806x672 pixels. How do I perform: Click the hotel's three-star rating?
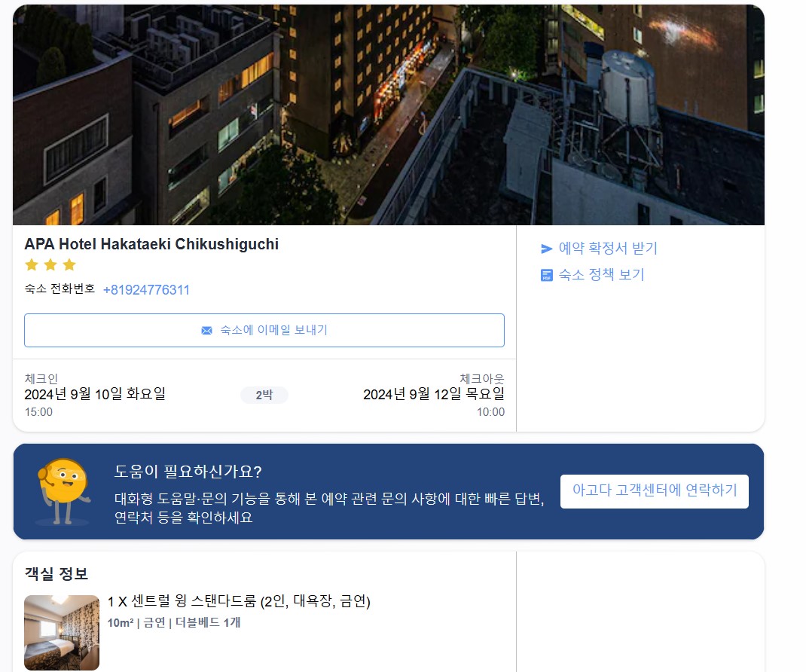50,264
